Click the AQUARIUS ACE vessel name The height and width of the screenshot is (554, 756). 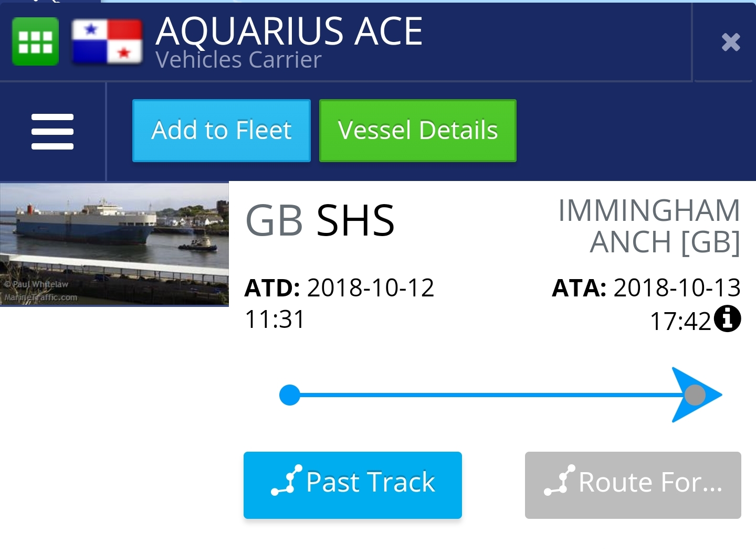[x=289, y=31]
